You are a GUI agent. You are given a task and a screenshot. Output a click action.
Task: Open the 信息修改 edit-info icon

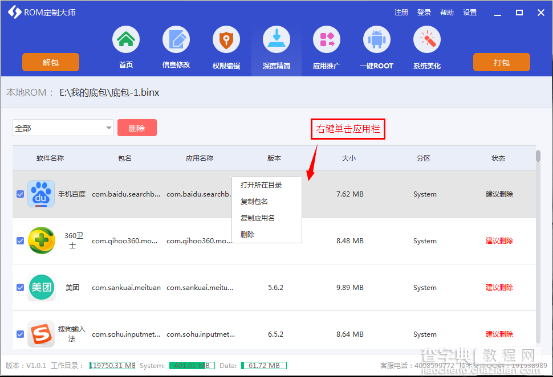coord(176,39)
